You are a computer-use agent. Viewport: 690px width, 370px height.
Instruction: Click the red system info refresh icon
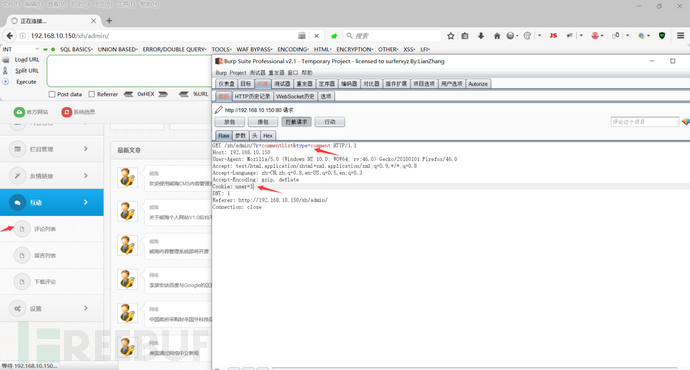coord(66,112)
